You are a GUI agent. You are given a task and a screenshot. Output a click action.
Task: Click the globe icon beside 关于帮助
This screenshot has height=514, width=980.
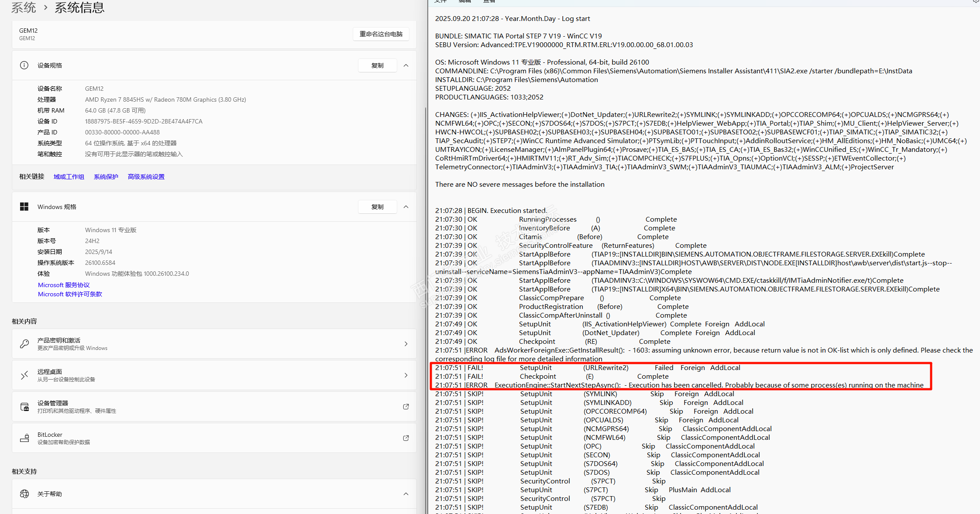[24, 494]
